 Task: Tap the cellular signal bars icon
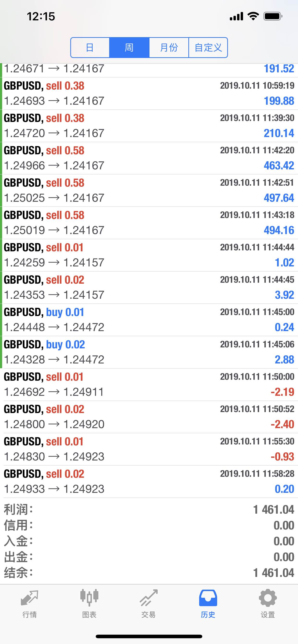236,16
